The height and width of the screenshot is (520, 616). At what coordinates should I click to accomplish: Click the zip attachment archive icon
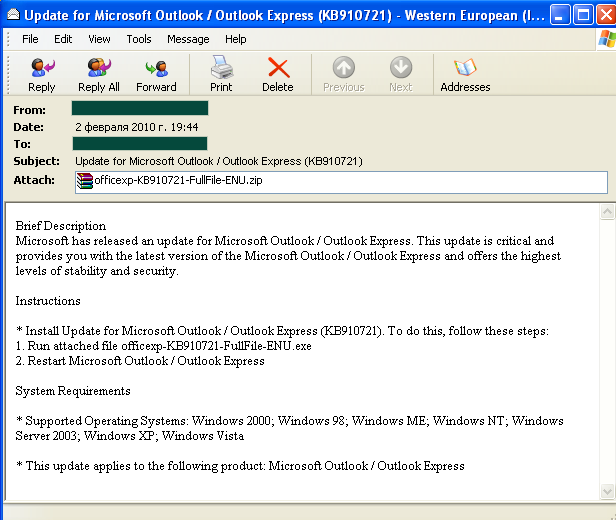[84, 181]
